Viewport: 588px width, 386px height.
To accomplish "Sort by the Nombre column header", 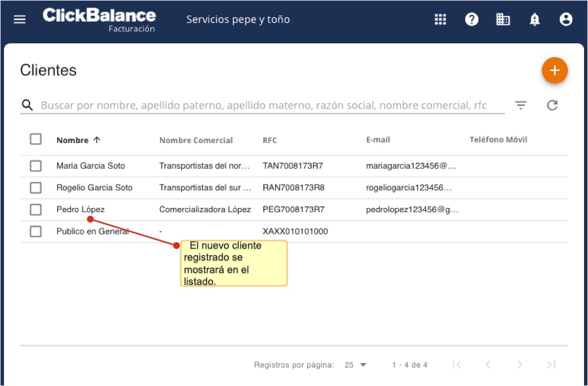I will pyautogui.click(x=72, y=140).
